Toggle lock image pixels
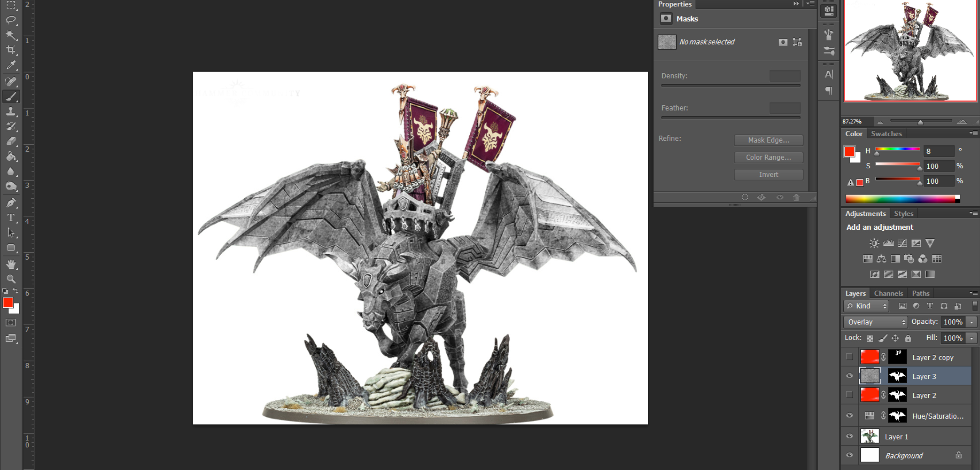The image size is (980, 470). (882, 338)
